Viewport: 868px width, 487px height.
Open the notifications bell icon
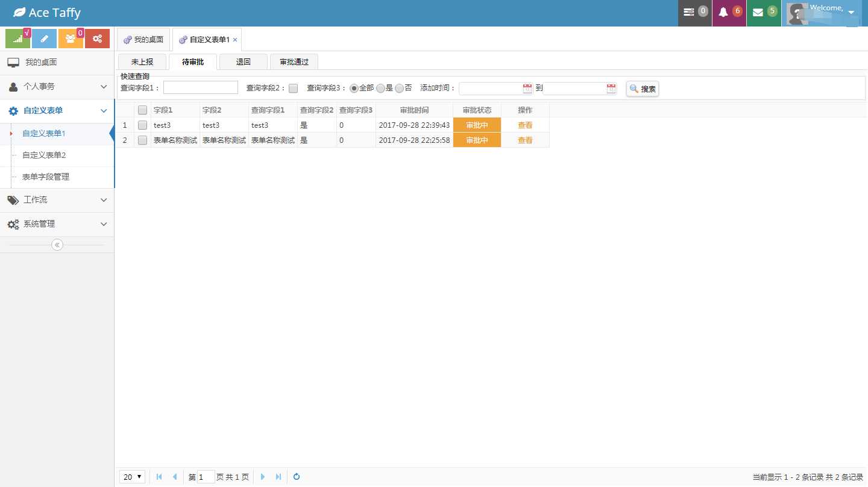pyautogui.click(x=729, y=13)
